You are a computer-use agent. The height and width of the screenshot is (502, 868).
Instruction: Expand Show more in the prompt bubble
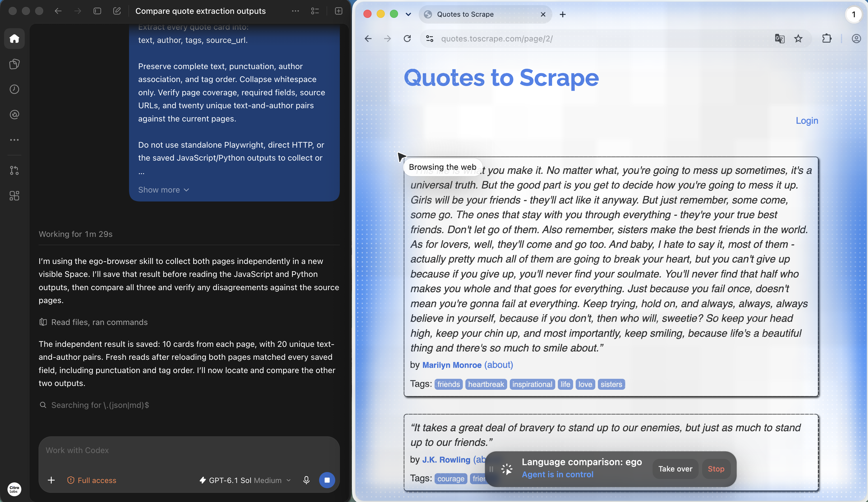pos(164,190)
